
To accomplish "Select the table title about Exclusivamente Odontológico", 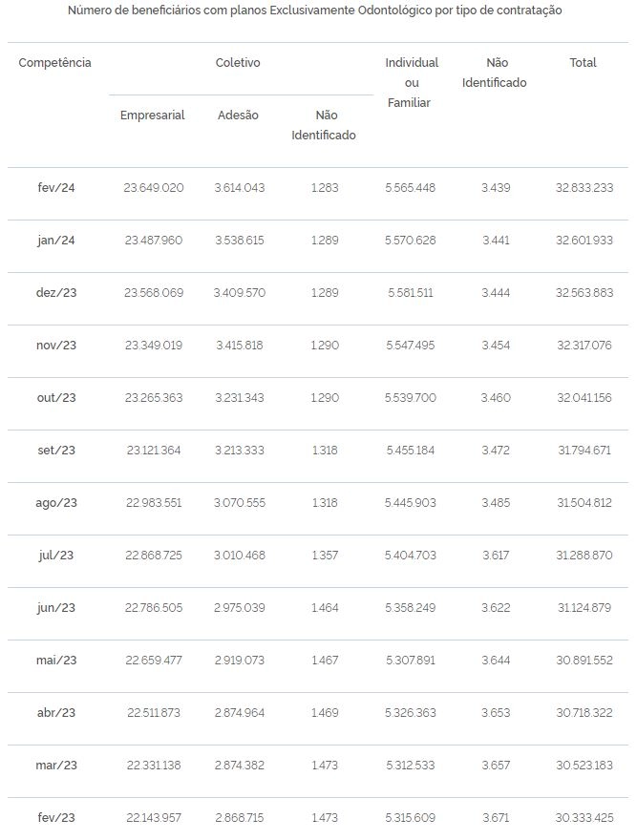I will 315,10.
